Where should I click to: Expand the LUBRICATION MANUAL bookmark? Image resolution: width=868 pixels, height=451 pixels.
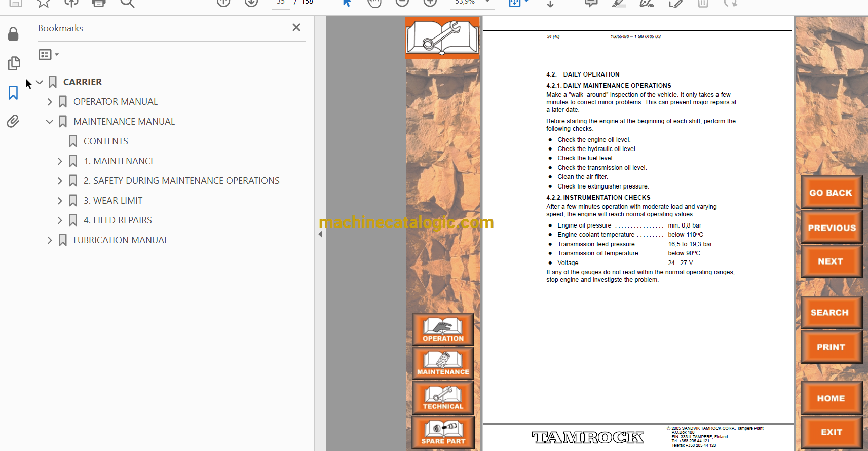(x=50, y=240)
